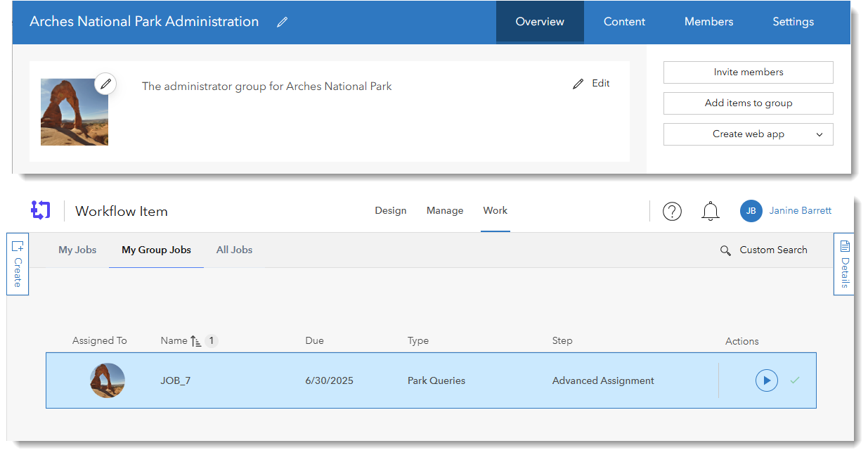Go to the Design view
Viewport: 868px width, 455px height.
(391, 211)
